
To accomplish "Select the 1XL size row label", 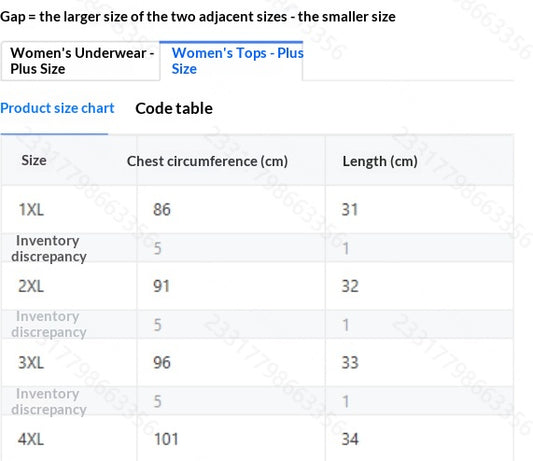I will coord(31,209).
